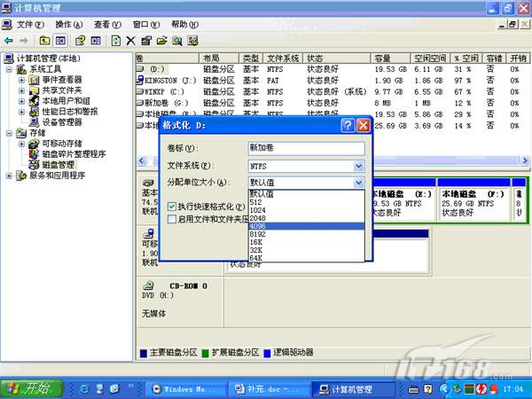Click the 卷标 text field

[x=306, y=149]
